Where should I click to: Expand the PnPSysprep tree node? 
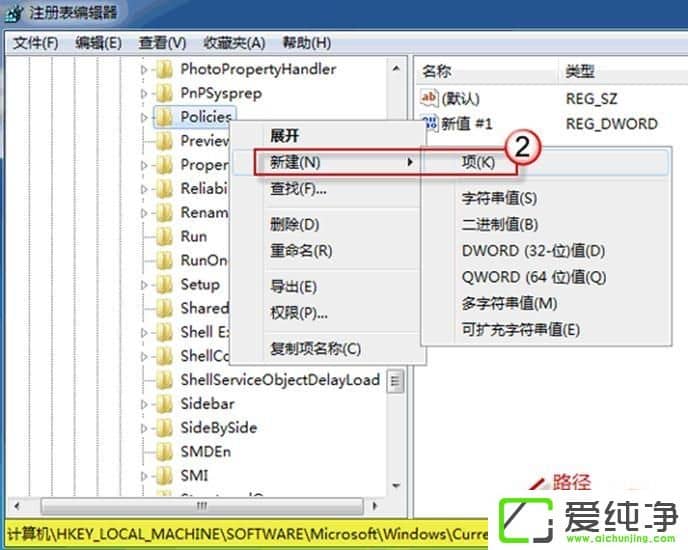click(144, 93)
